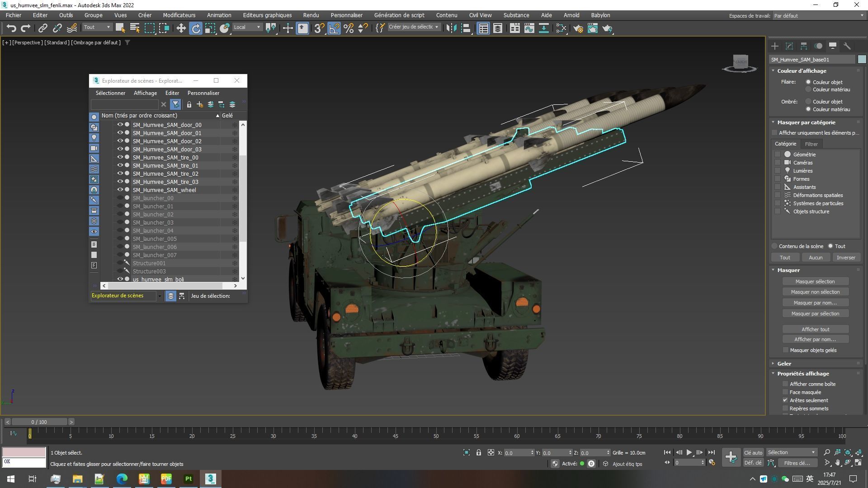
Task: Switch to the Modify command panel tab
Action: (x=789, y=46)
